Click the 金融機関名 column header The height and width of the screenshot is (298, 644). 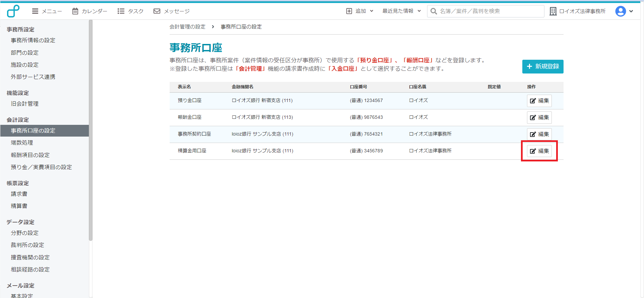click(242, 87)
